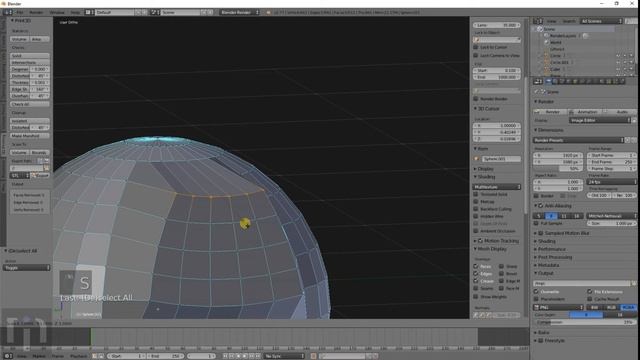
Task: Select the RenderLayers item in outliner
Action: (x=562, y=36)
